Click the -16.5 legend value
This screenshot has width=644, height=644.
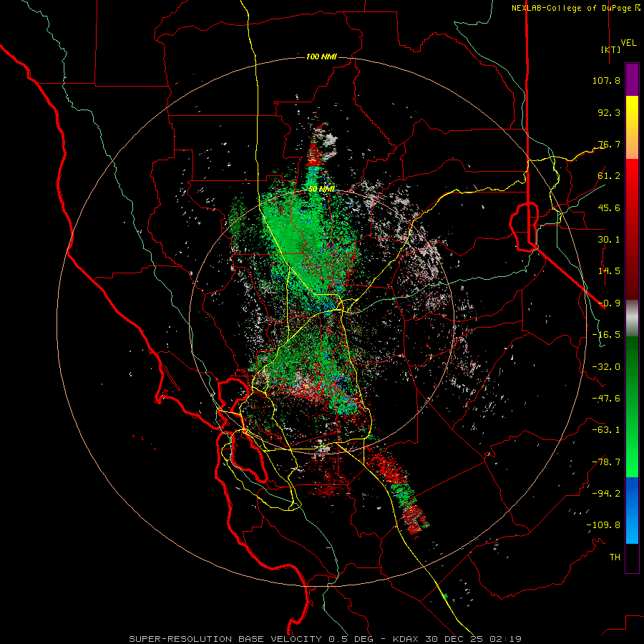606,335
